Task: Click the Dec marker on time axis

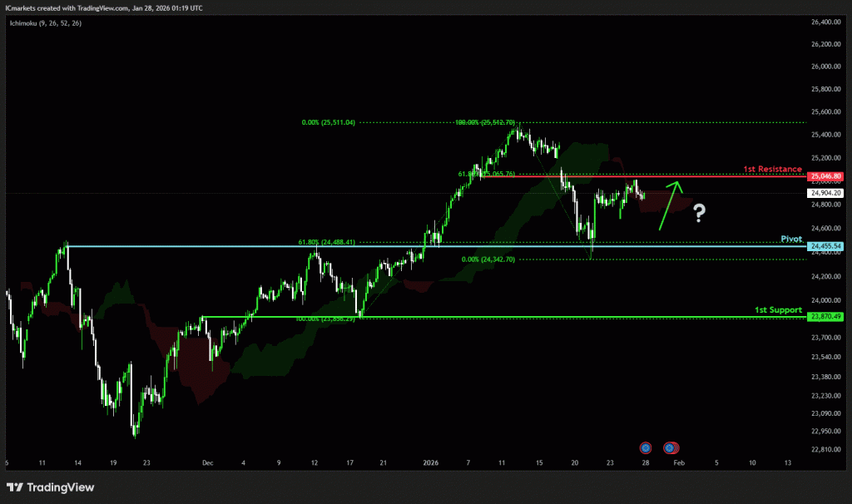Action: (x=207, y=462)
